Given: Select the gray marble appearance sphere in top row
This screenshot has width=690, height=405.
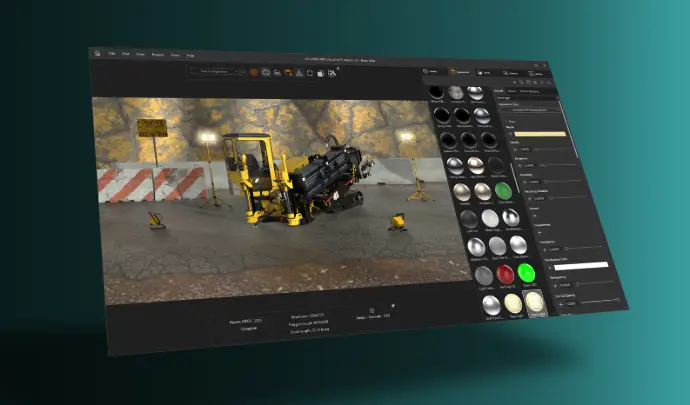Looking at the screenshot, I should click(456, 92).
